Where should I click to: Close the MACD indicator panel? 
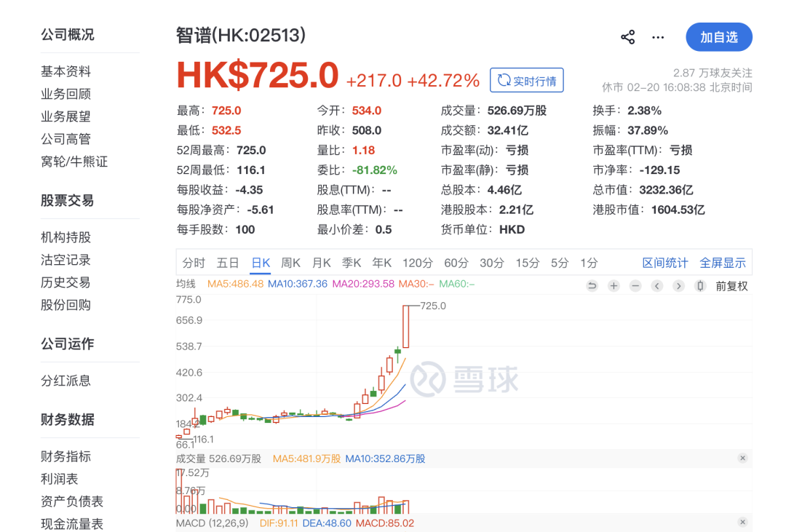pyautogui.click(x=743, y=523)
